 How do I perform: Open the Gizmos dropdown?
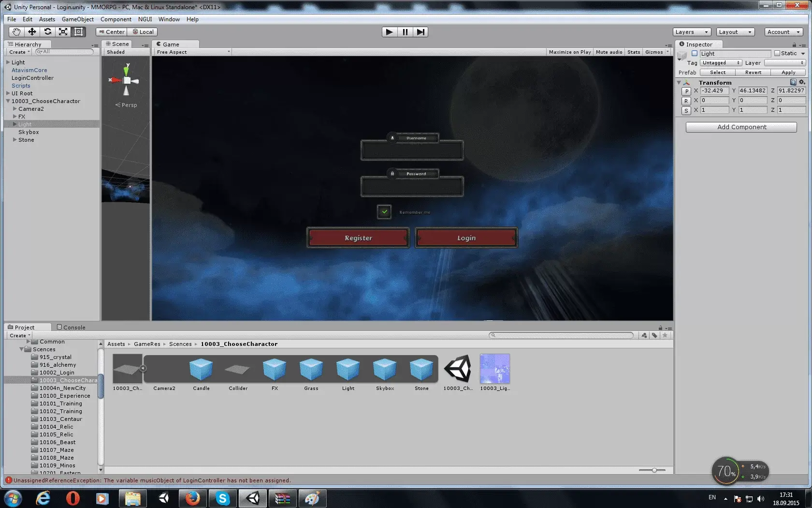pos(657,52)
